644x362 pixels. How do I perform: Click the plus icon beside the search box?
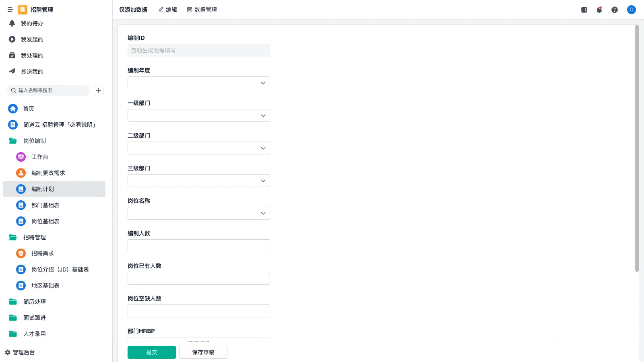pos(99,90)
